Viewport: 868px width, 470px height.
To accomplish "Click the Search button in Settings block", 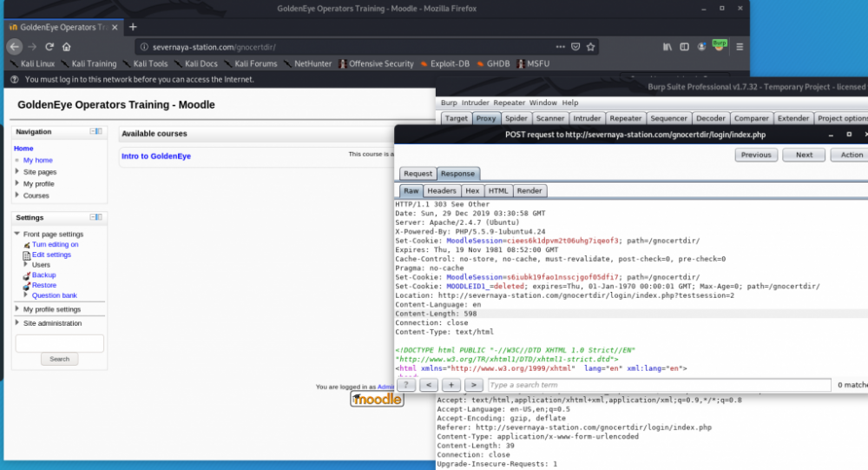I will [x=60, y=359].
